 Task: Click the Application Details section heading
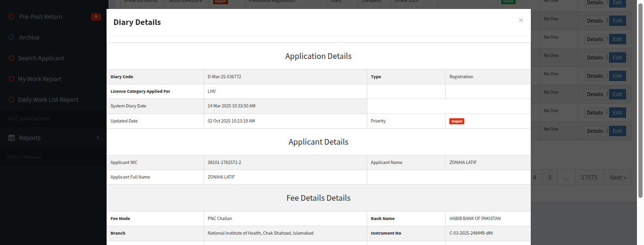[318, 56]
